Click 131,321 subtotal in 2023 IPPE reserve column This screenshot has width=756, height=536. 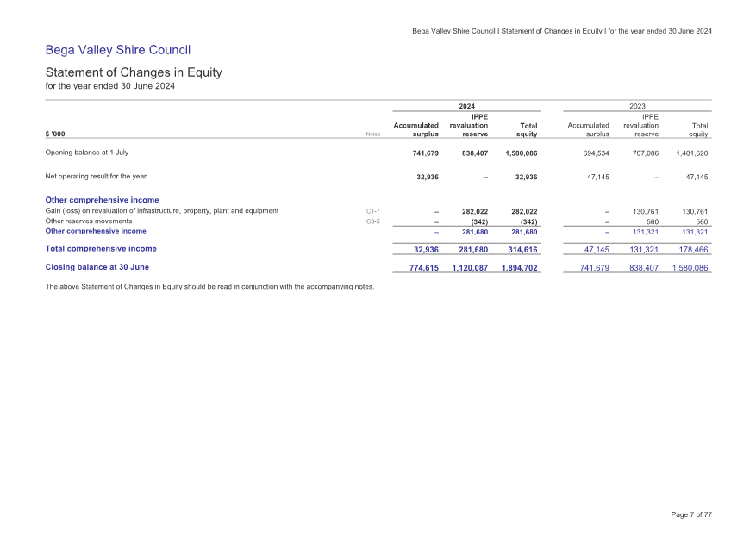pos(646,233)
